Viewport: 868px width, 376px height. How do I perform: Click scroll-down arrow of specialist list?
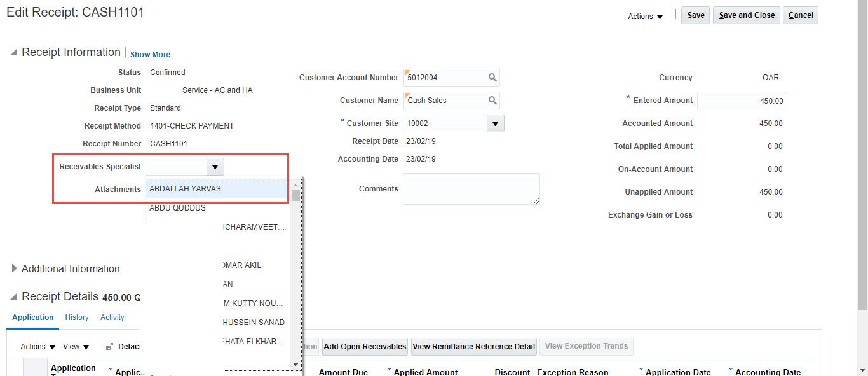[x=295, y=364]
